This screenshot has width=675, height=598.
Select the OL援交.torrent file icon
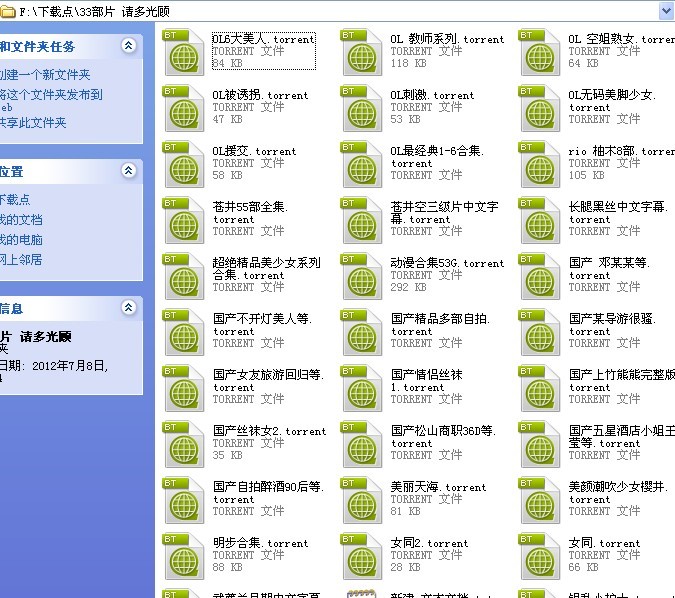tap(184, 164)
